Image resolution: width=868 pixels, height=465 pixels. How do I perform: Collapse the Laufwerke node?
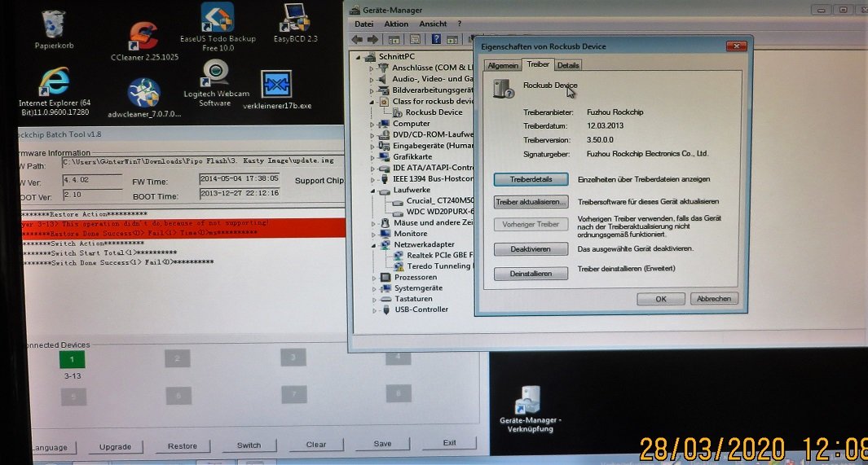tap(372, 191)
